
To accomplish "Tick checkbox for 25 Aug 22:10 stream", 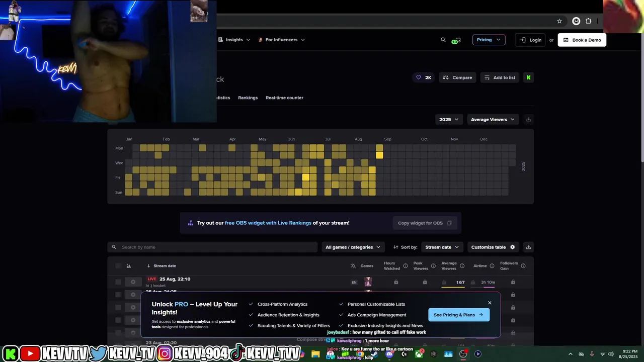I will [x=118, y=282].
